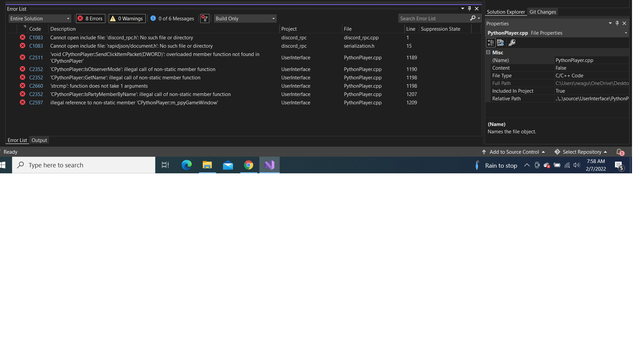This screenshot has height=360, width=640.
Task: Sort by Suppression State column header
Action: pos(441,29)
